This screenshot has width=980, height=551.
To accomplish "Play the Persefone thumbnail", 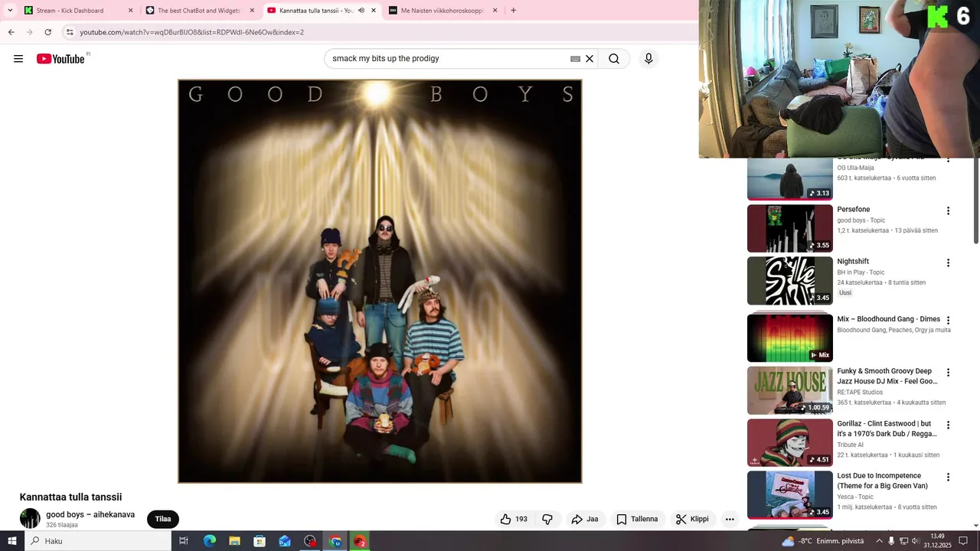I will pyautogui.click(x=790, y=228).
